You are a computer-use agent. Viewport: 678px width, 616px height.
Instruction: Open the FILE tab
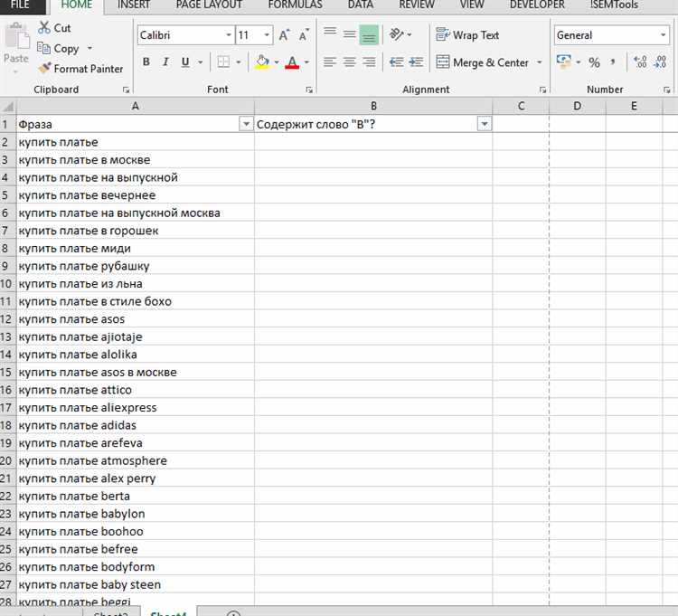(20, 5)
